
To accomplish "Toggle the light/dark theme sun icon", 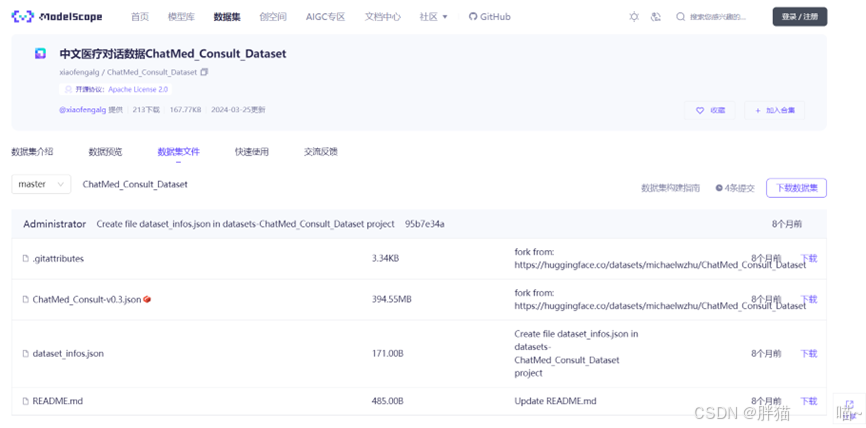I will (634, 17).
